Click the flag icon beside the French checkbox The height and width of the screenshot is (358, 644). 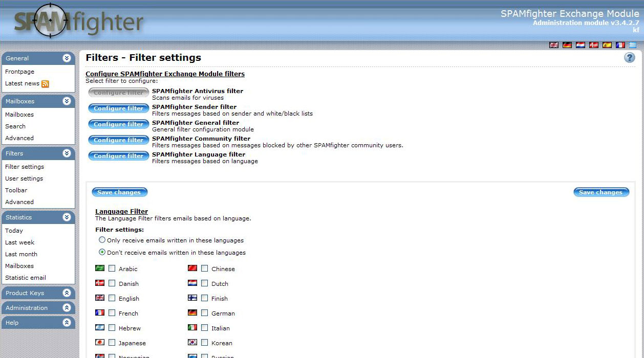100,313
